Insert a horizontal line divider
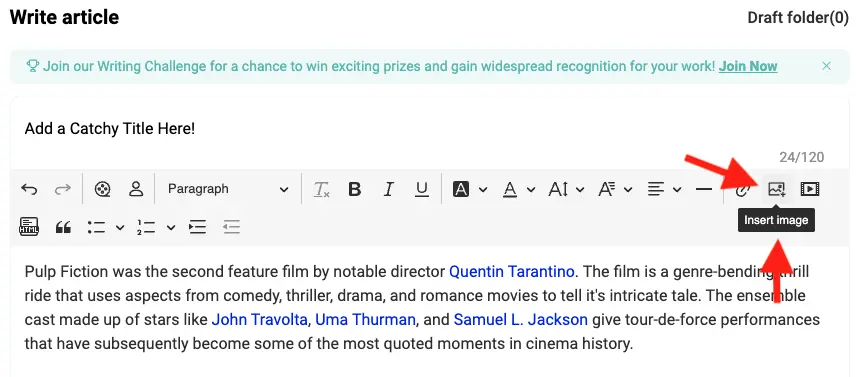The image size is (856, 377). [704, 189]
